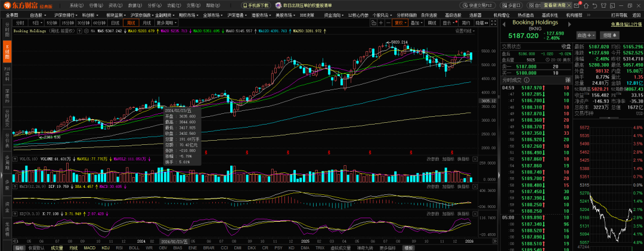Image resolution: width=644 pixels, height=251 pixels.
Task: Toggle fullscreen chart icon
Action: pyautogui.click(x=494, y=23)
